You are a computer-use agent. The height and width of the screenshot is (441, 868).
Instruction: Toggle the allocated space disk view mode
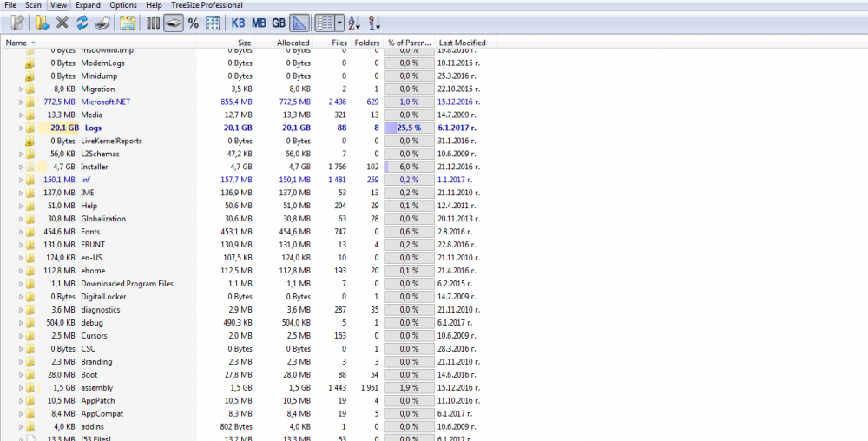[174, 23]
